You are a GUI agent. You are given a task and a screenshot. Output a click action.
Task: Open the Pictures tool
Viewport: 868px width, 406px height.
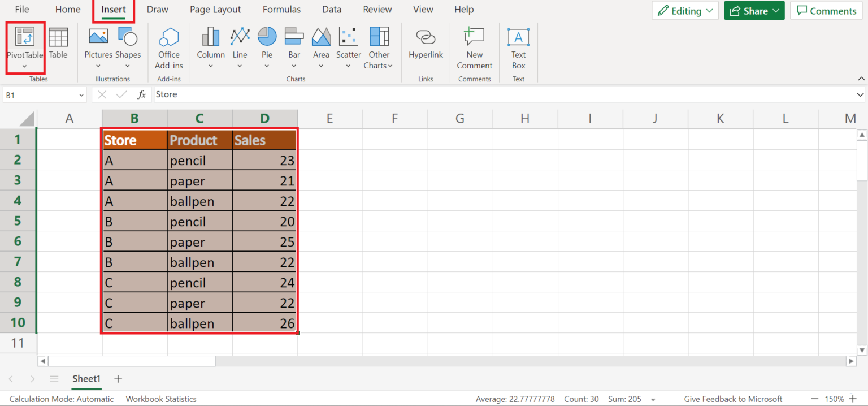click(98, 45)
